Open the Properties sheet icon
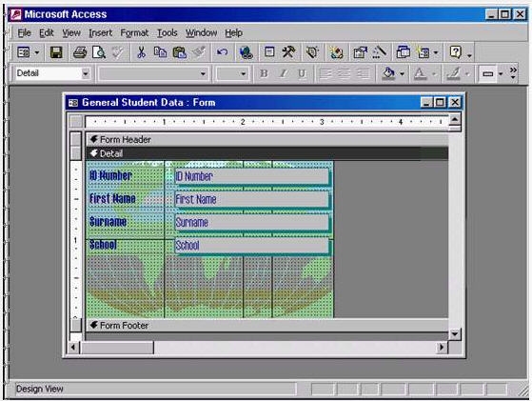Viewport: 532px width, 401px height. (360, 52)
